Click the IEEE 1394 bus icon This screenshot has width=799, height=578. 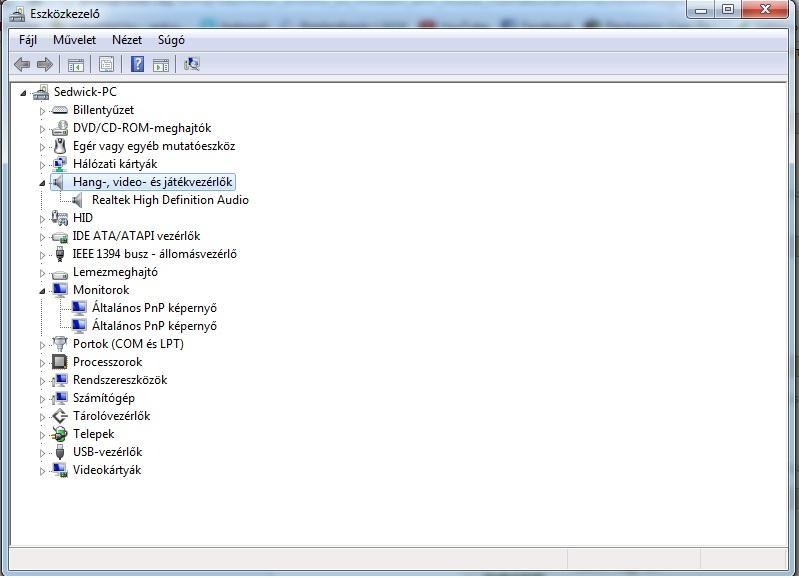point(60,254)
